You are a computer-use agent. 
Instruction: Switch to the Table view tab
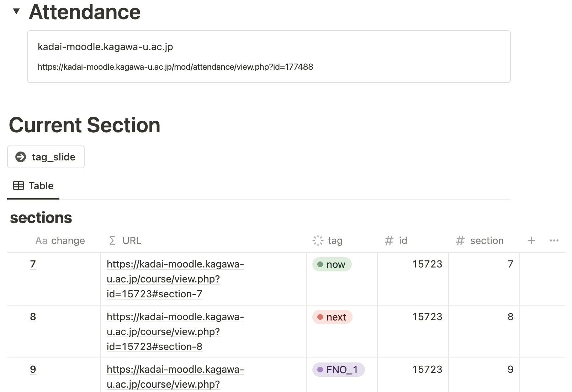pos(33,186)
